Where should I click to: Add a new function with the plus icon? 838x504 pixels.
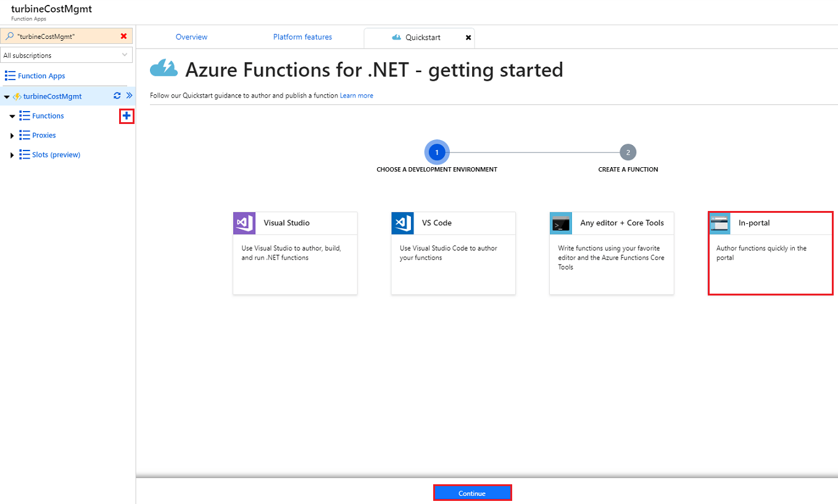127,115
